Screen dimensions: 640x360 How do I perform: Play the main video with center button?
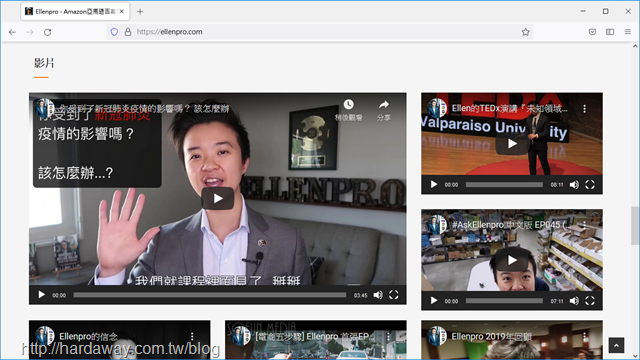(218, 198)
